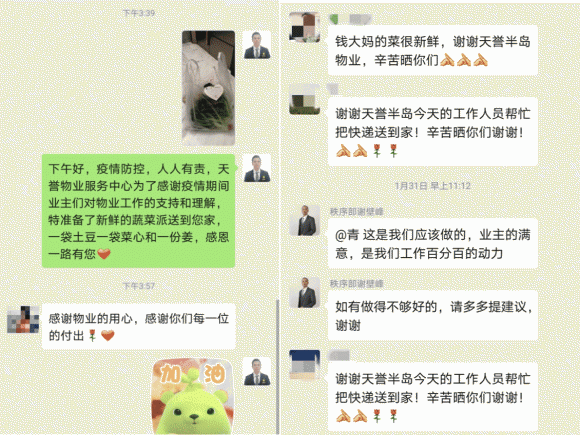This screenshot has width=580, height=435.
Task: Select the 钱大妈的菜很新鲜 message bubble
Action: (x=432, y=50)
